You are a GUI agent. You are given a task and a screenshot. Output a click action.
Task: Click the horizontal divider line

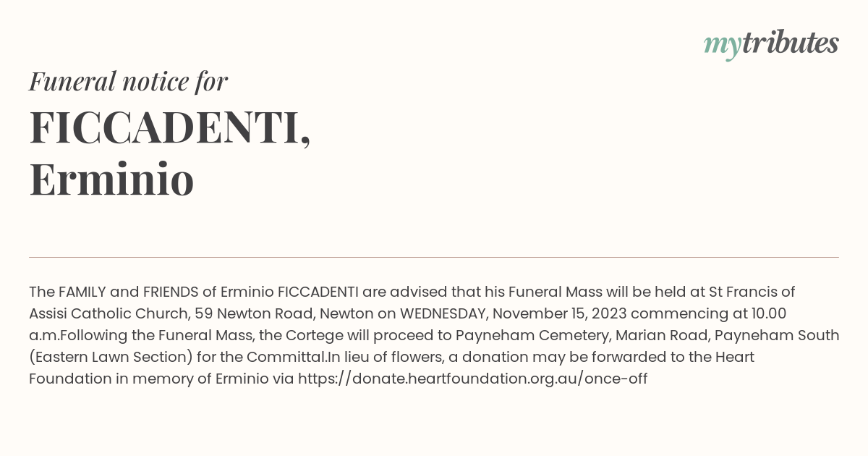point(434,257)
